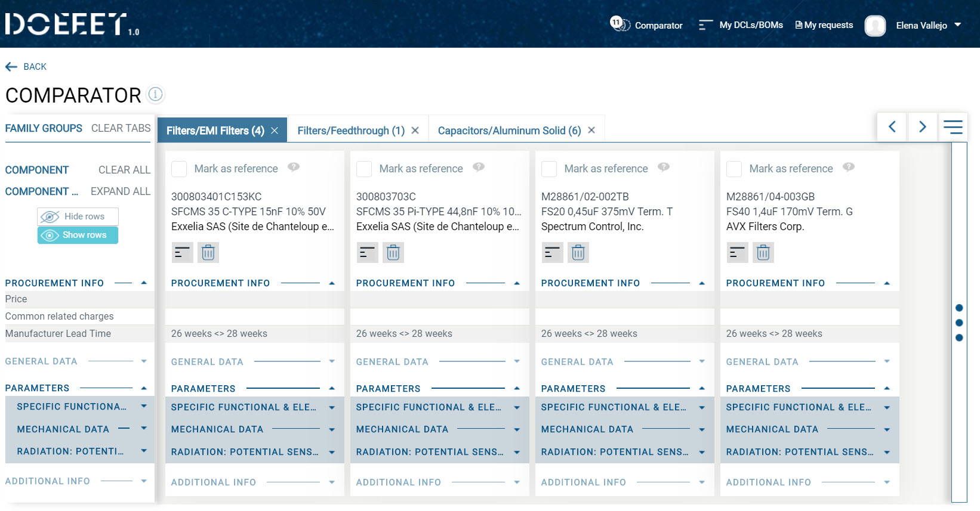Open Elena Vallejo account dropdown
The image size is (980, 511).
tap(929, 25)
